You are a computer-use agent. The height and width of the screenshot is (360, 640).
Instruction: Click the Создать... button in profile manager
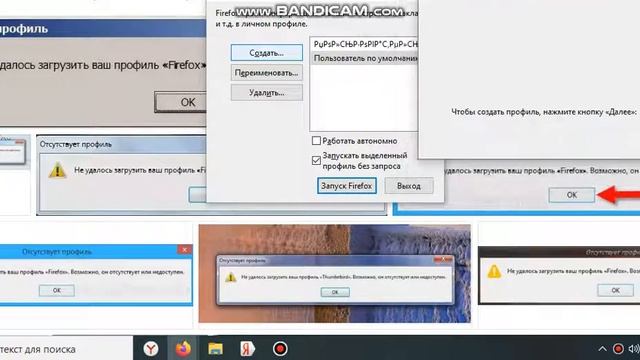pyautogui.click(x=267, y=53)
